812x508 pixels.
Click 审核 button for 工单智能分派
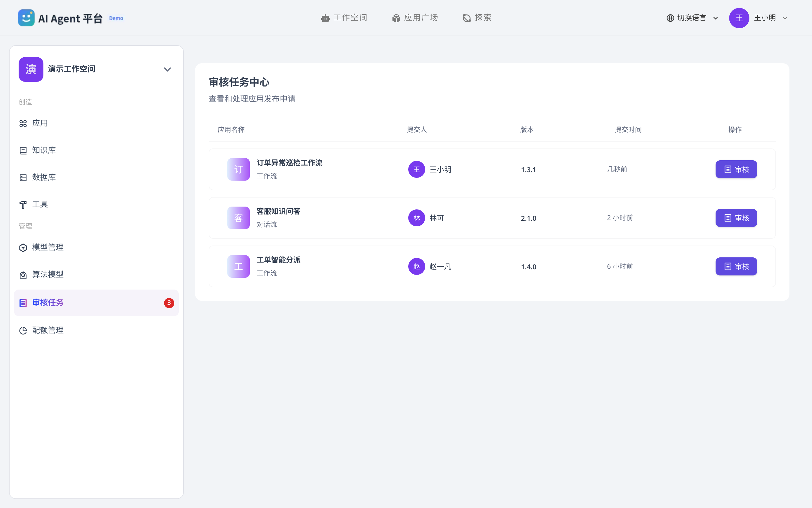tap(736, 266)
